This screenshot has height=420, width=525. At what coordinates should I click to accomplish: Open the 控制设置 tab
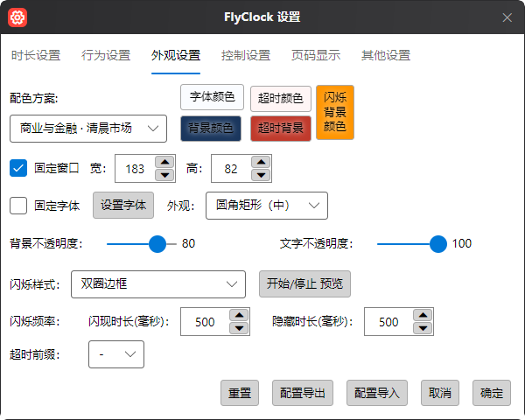pos(246,55)
